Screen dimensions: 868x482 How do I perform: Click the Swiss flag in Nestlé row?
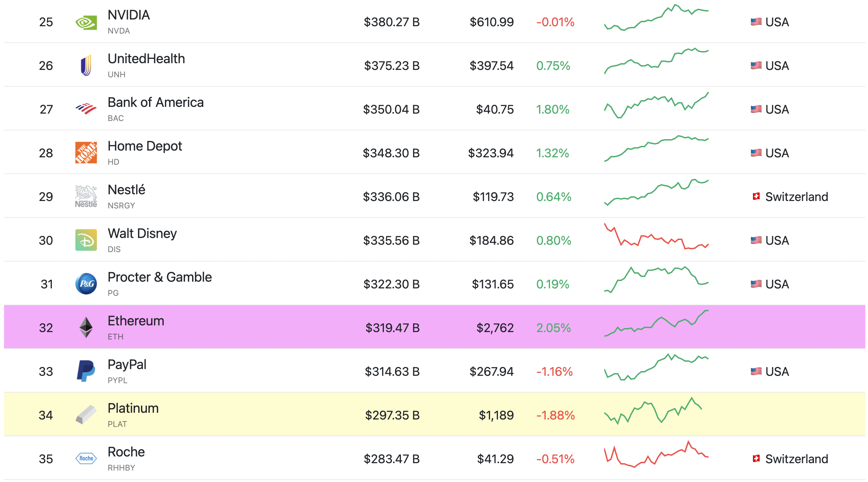click(x=756, y=196)
